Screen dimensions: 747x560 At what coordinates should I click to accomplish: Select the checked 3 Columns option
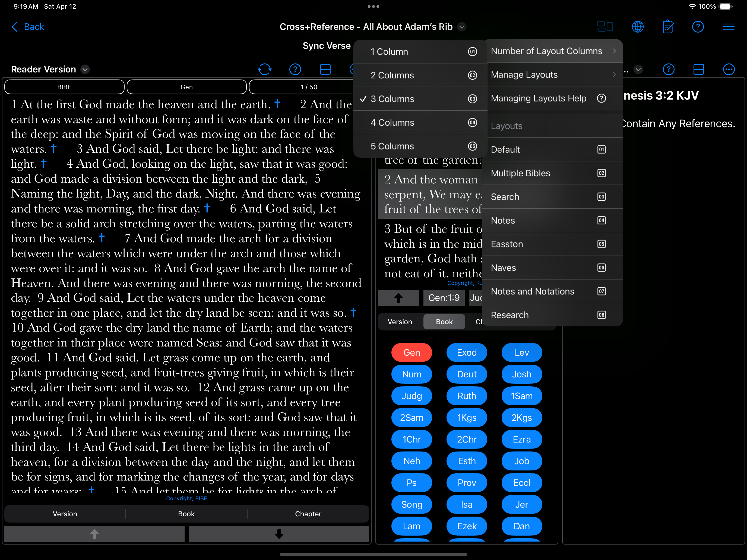(x=420, y=99)
